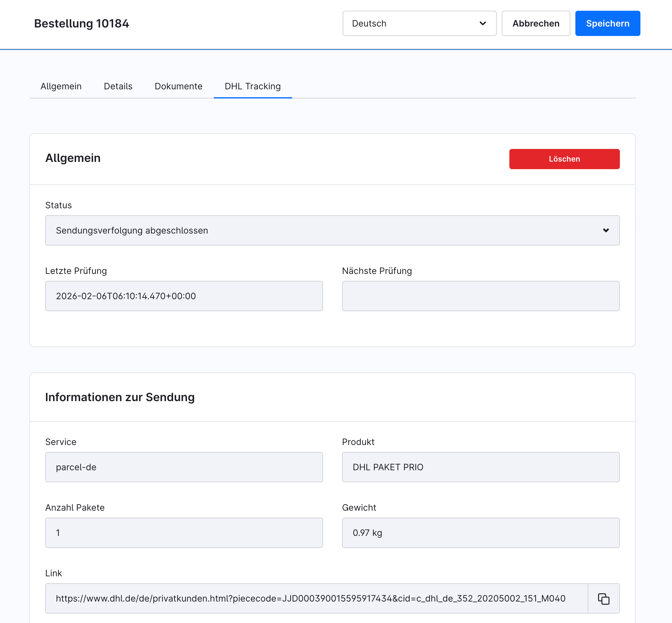This screenshot has width=672, height=623.
Task: Click the Anzahl Pakete label
Action: click(75, 508)
